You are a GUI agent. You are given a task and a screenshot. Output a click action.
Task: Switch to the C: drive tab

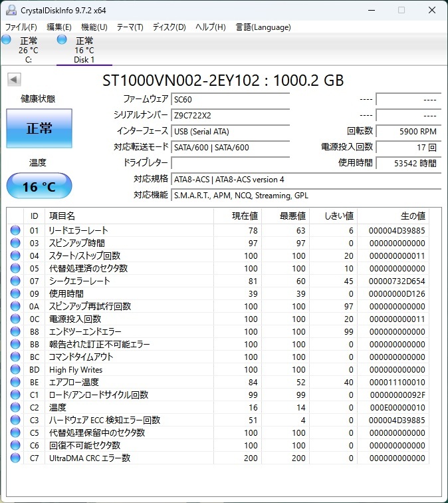click(x=28, y=50)
